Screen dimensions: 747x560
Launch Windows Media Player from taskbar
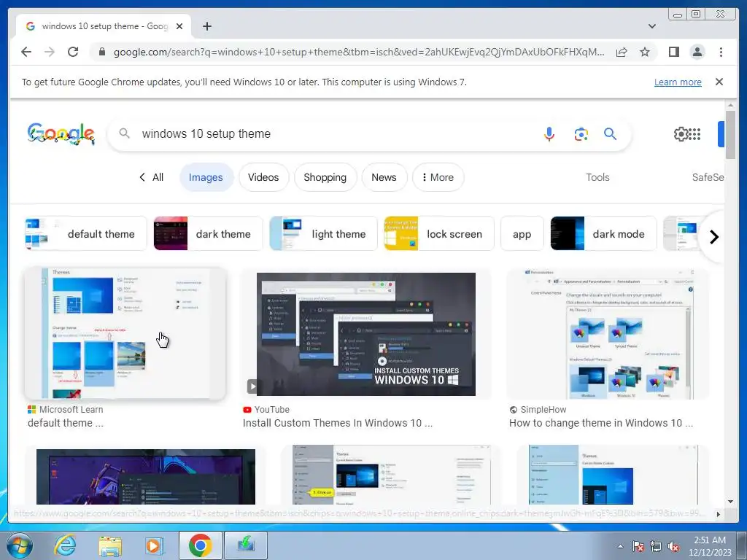154,545
